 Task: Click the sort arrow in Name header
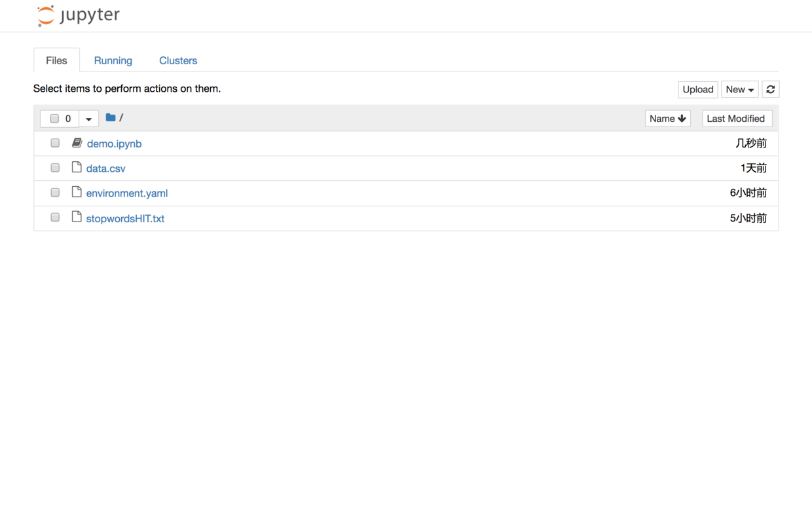point(682,119)
